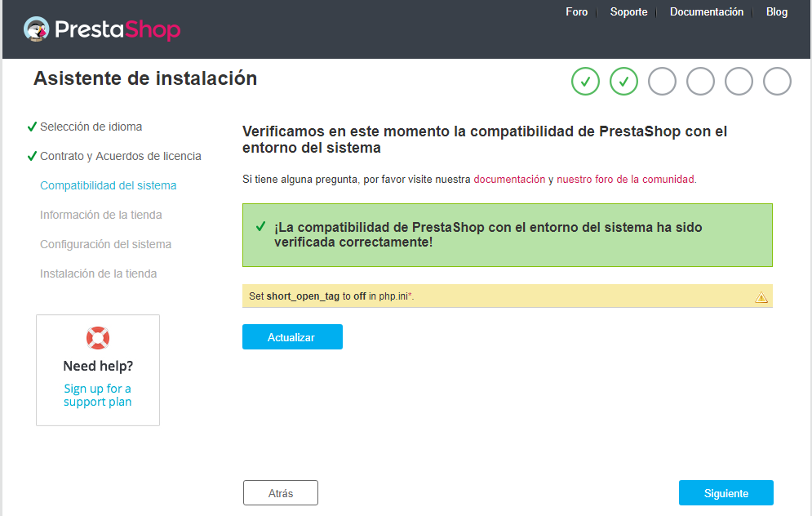The width and height of the screenshot is (812, 516).
Task: Select Configuración del sistema step
Action: pos(105,244)
